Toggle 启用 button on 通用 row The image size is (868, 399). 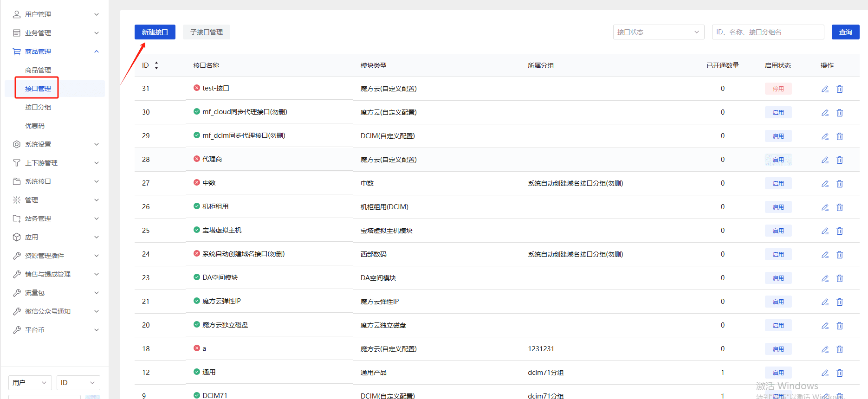tap(778, 373)
